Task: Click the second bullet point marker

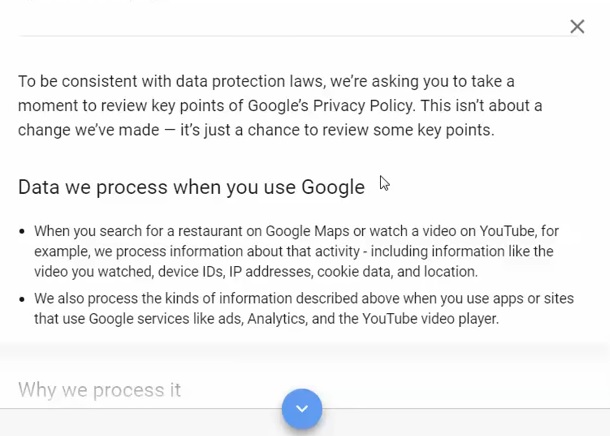Action: click(x=22, y=299)
